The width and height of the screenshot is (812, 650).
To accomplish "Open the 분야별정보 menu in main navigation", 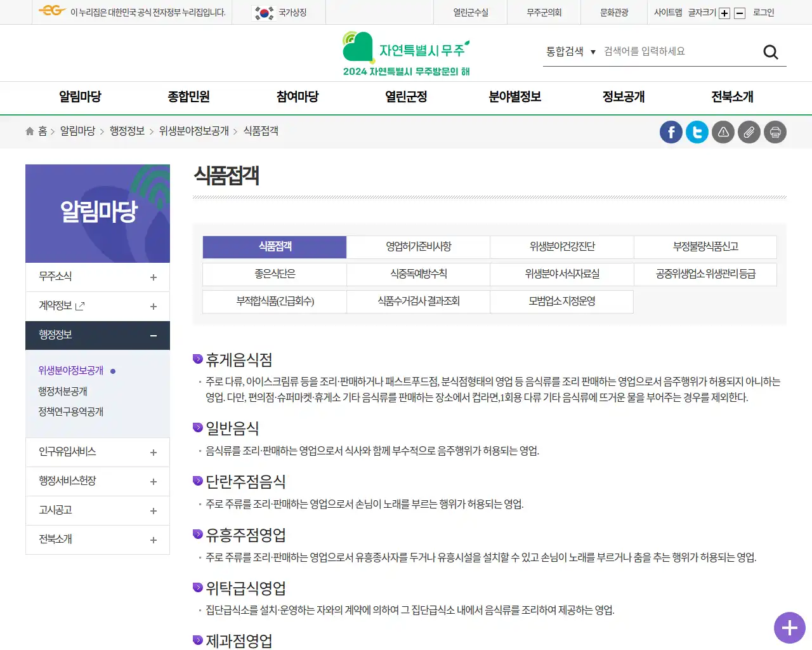I will click(516, 97).
